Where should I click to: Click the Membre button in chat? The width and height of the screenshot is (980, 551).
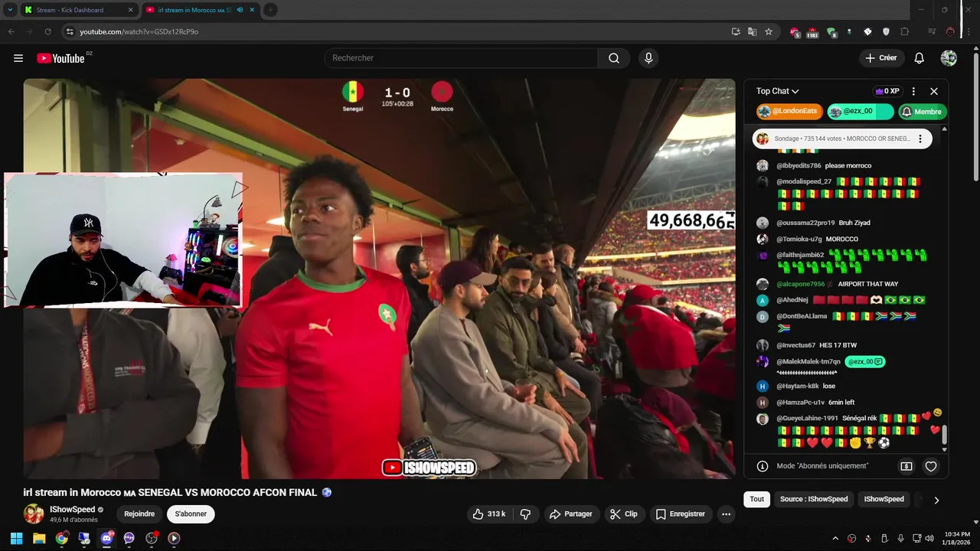(x=922, y=112)
